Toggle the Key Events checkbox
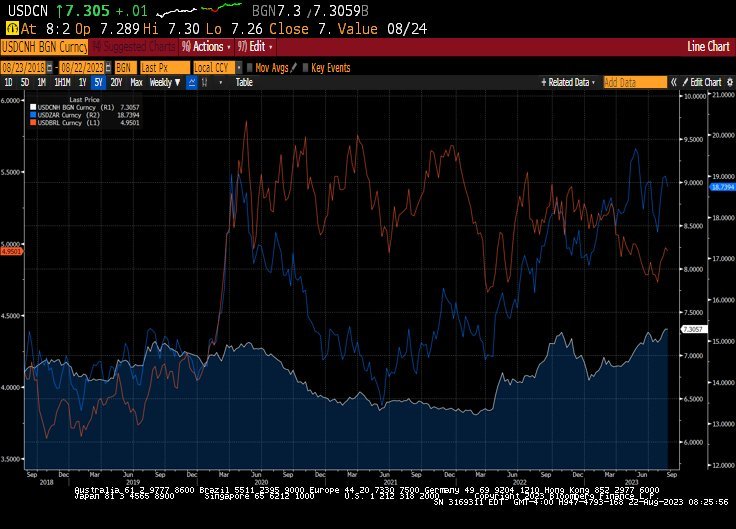The image size is (736, 529). (x=306, y=67)
